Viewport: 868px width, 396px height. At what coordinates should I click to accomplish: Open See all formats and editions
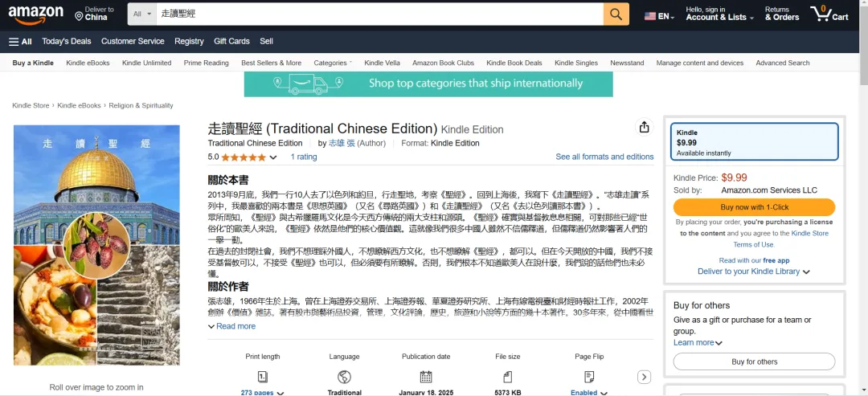(x=604, y=157)
